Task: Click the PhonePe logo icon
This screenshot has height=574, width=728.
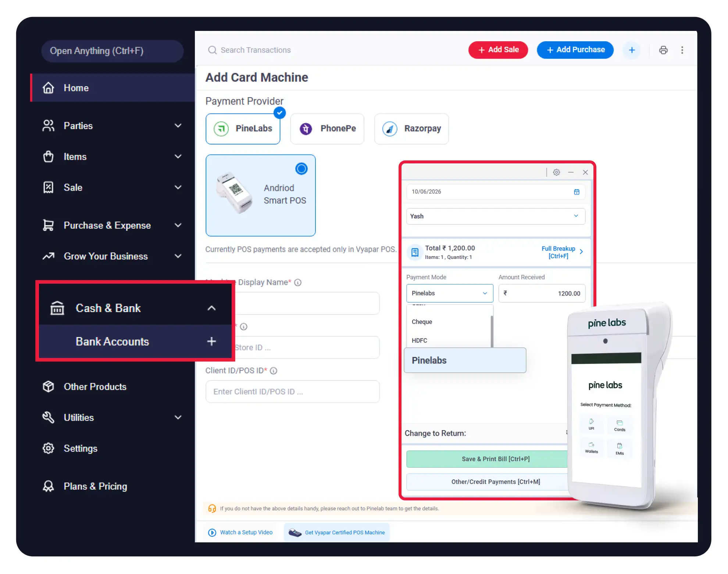Action: pyautogui.click(x=306, y=129)
